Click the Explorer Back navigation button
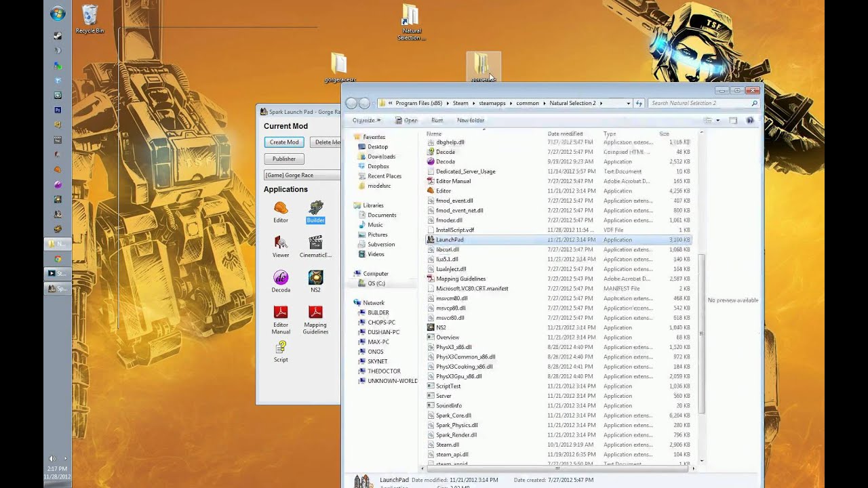This screenshot has width=868, height=488. pyautogui.click(x=351, y=103)
